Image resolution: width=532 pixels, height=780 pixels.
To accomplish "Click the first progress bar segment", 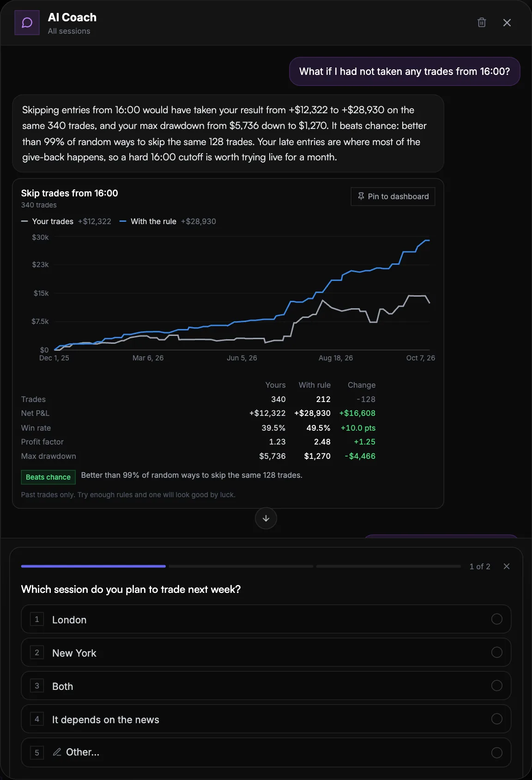I will tap(93, 566).
